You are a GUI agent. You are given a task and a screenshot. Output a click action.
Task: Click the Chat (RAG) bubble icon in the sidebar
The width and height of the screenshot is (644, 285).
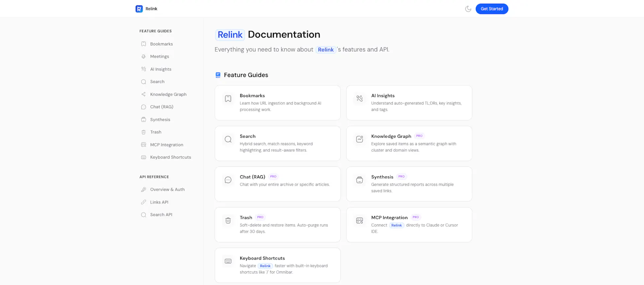pyautogui.click(x=144, y=107)
